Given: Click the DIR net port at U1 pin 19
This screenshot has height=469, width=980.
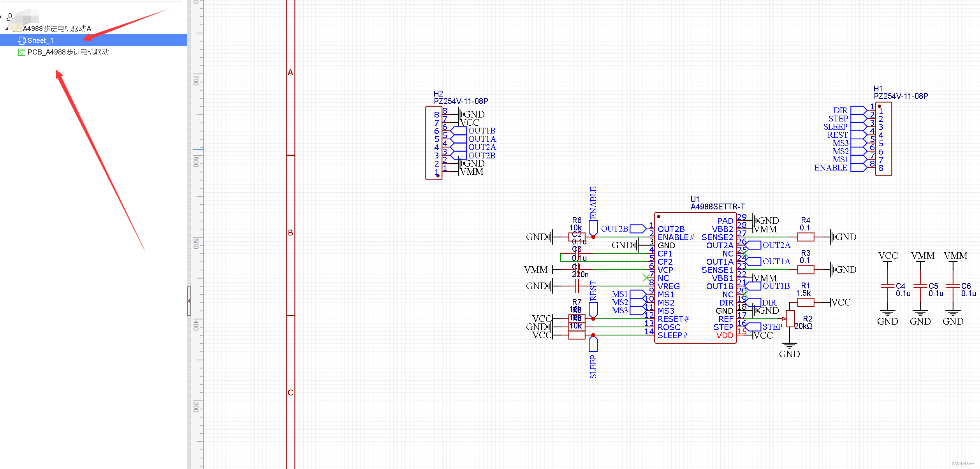Looking at the screenshot, I should pos(761,302).
